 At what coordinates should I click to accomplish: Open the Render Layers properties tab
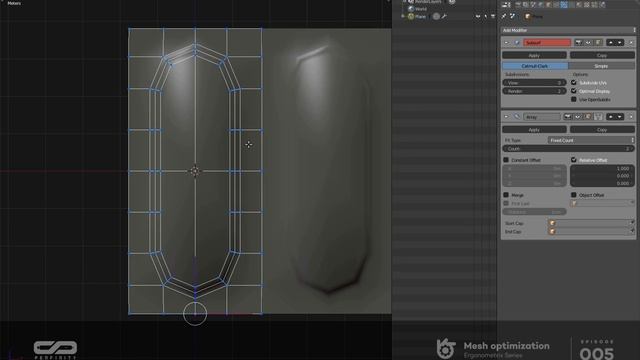pyautogui.click(x=525, y=4)
